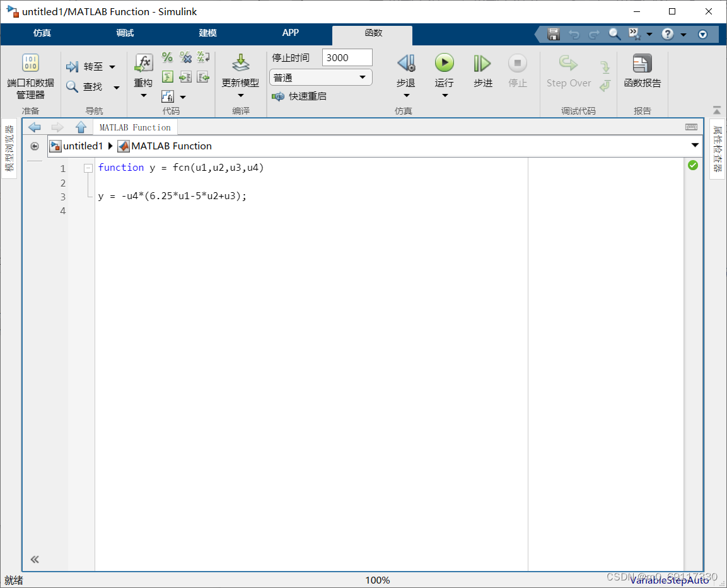Switch to the 调试 tab
This screenshot has height=588, width=727.
(125, 33)
